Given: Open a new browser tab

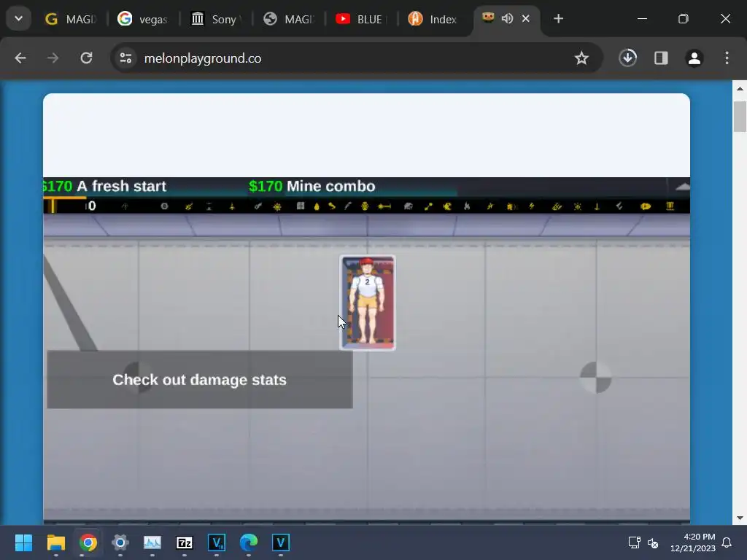Looking at the screenshot, I should coord(558,18).
